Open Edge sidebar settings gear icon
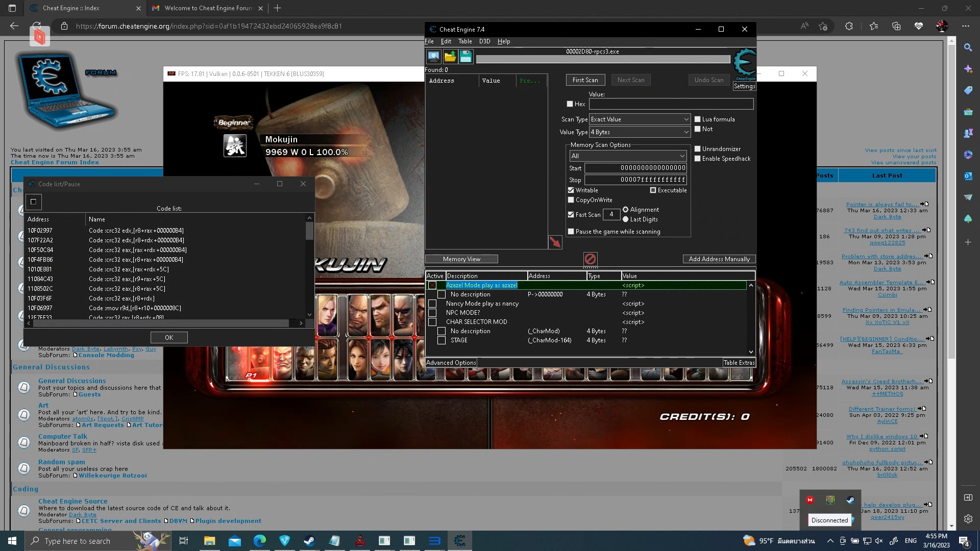This screenshot has height=551, width=980. [968, 519]
